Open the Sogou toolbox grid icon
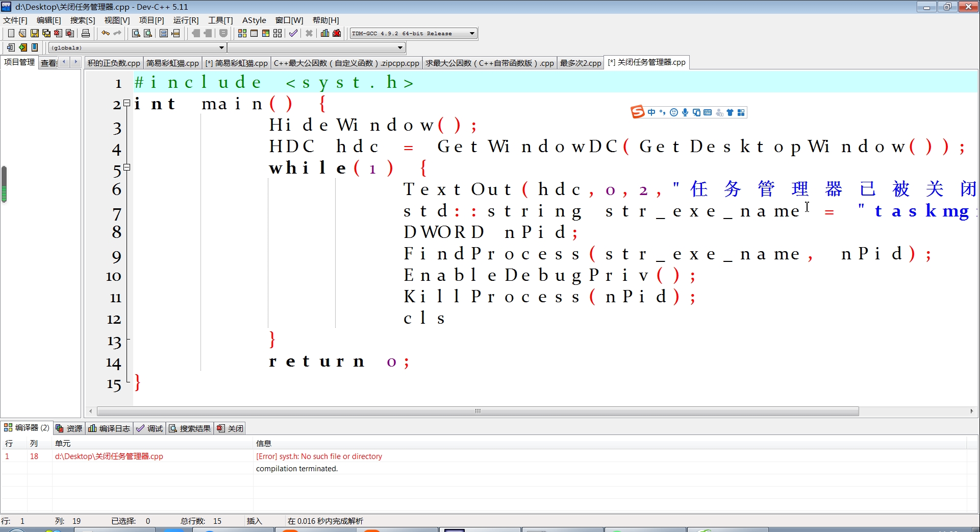 point(741,112)
